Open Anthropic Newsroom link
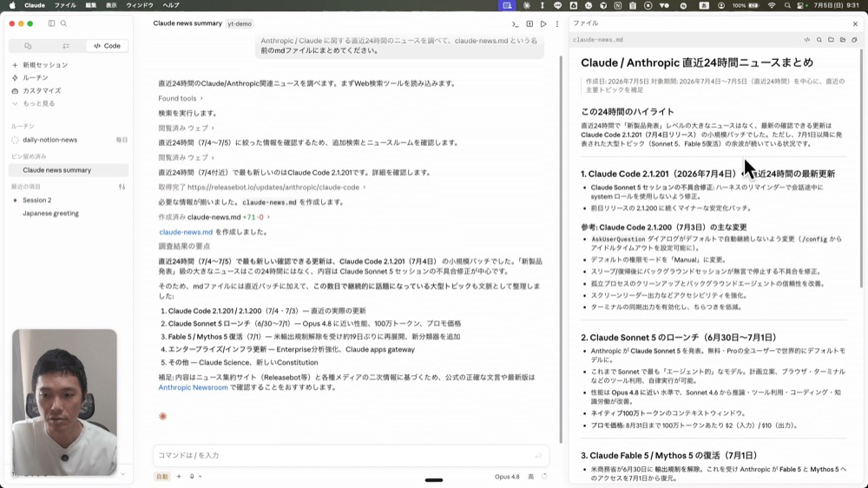 [193, 387]
